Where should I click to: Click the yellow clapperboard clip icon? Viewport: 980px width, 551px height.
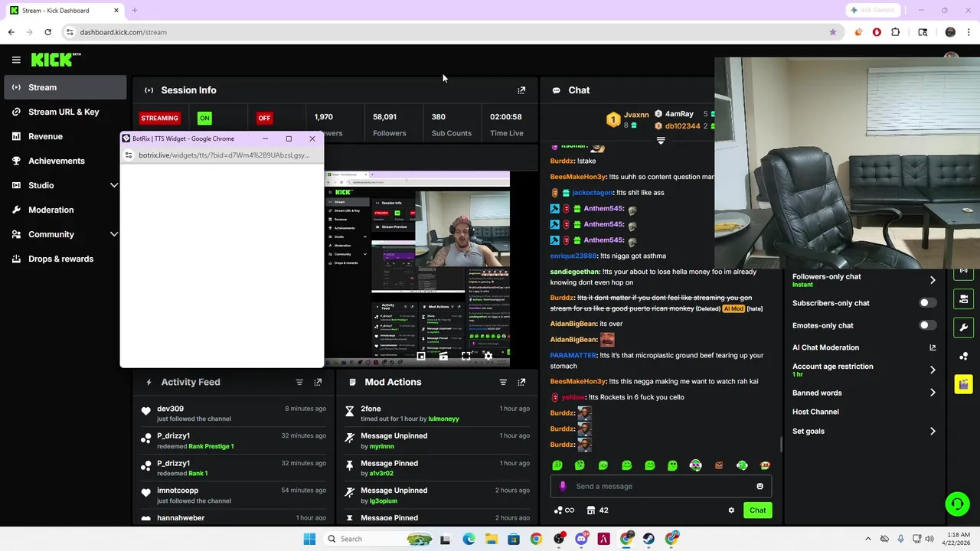tap(963, 384)
